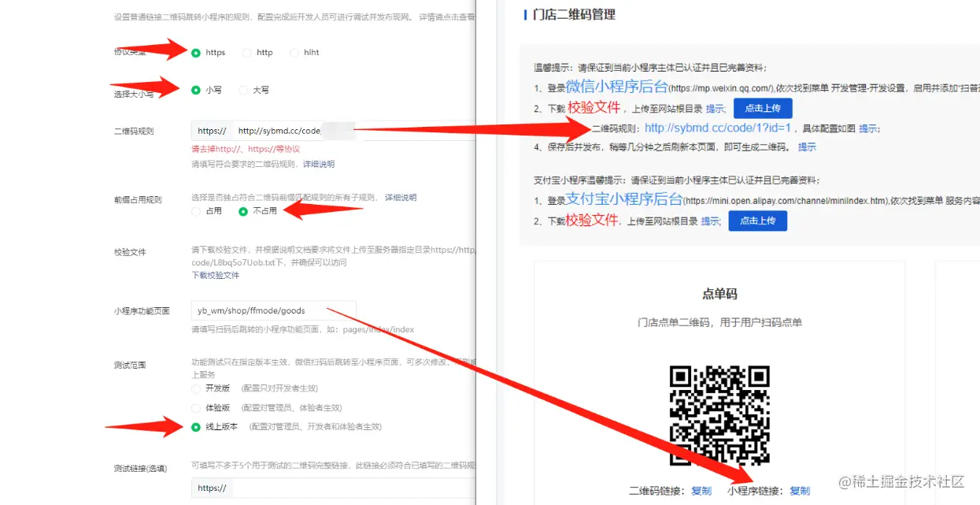The image size is (980, 505).
Task: Open 详细说明 link beside prefix rule description
Action: [401, 198]
